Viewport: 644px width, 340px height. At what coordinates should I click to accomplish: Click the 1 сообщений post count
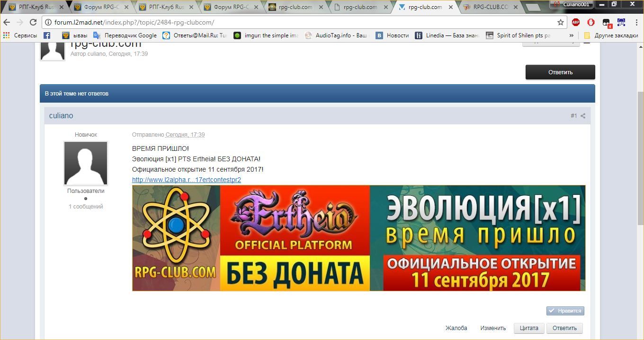86,207
